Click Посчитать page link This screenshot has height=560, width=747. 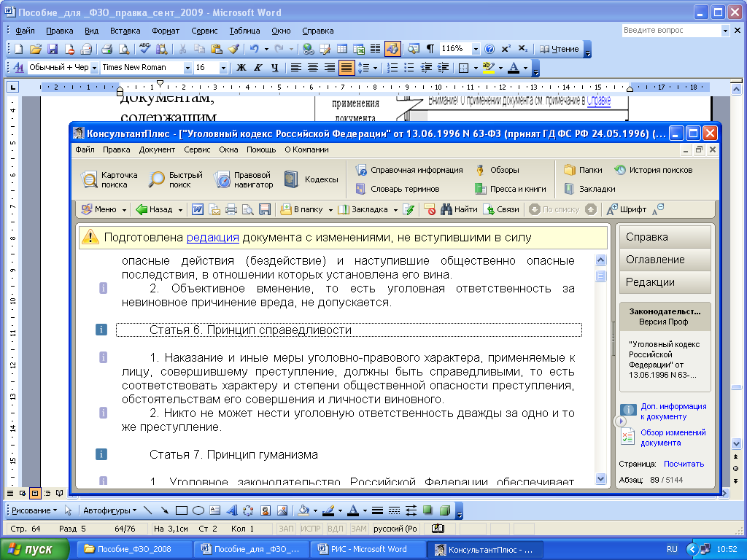coord(684,464)
